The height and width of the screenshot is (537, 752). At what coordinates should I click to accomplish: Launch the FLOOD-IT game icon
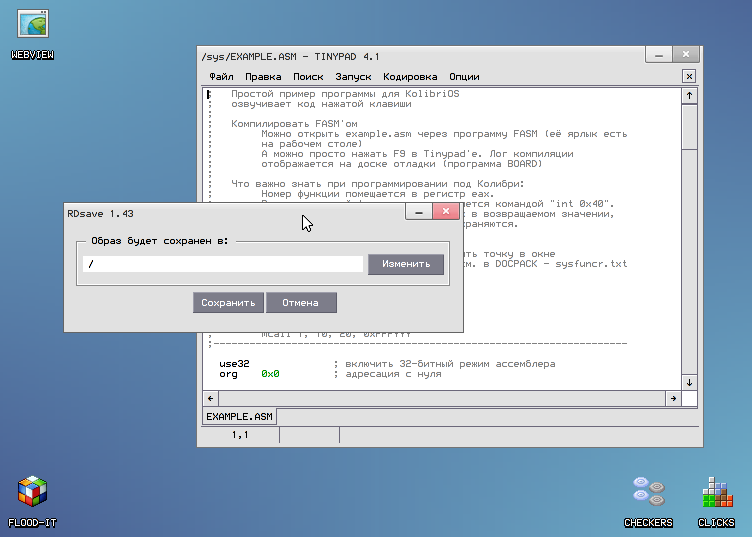[32, 492]
